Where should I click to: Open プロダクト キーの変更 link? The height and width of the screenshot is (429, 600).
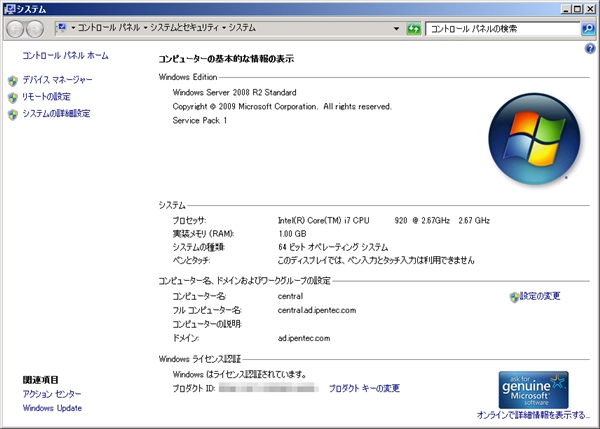point(364,388)
